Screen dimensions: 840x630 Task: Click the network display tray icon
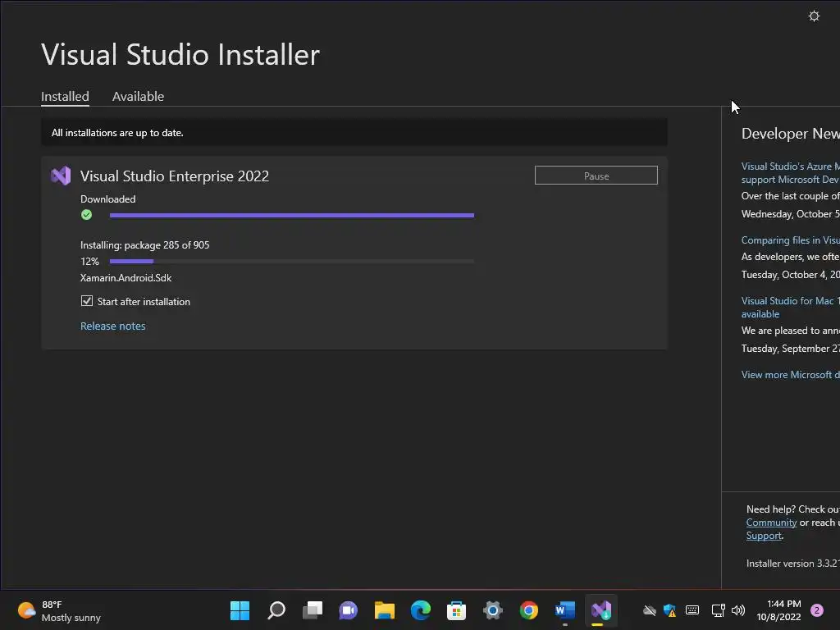point(718,610)
